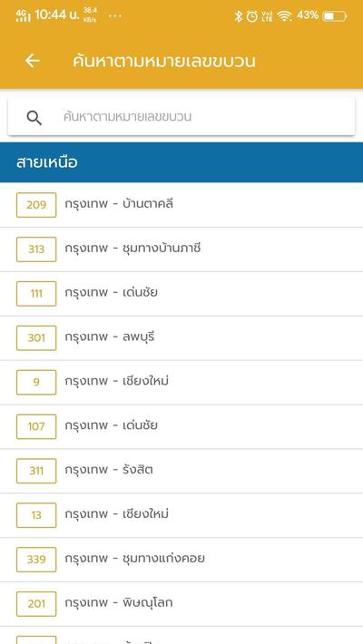
Task: Focus the train number search field
Action: 181,117
